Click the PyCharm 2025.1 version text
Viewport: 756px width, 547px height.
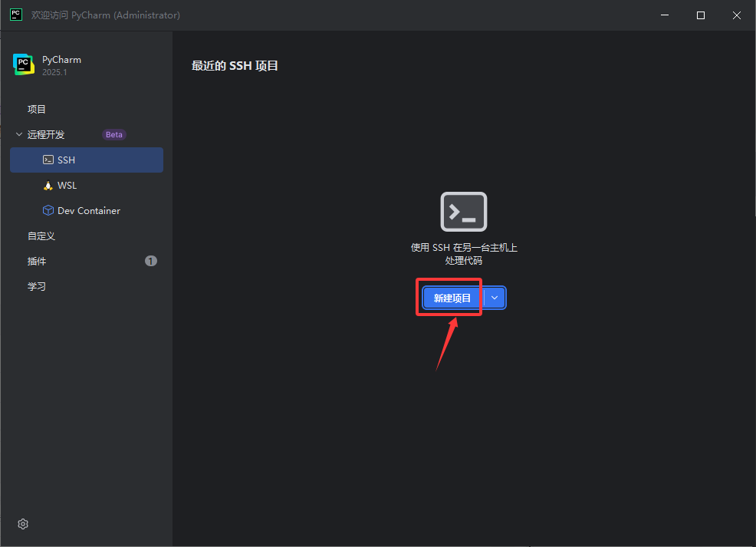54,72
